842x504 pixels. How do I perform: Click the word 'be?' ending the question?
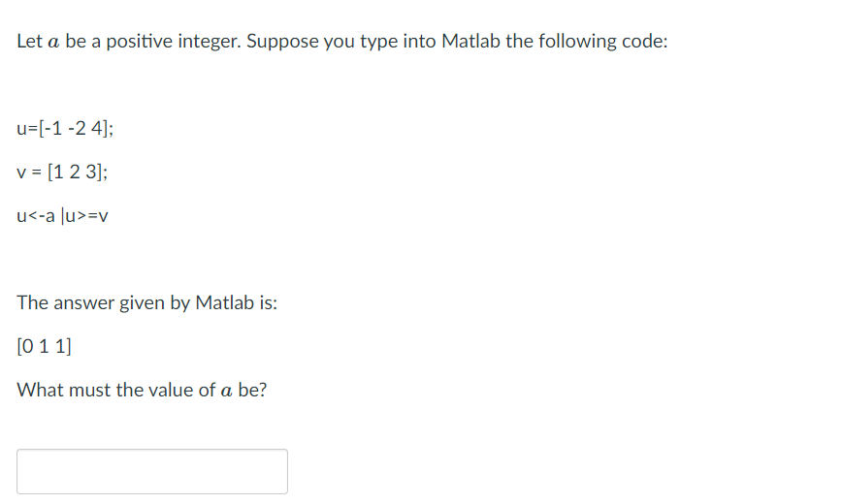(252, 390)
